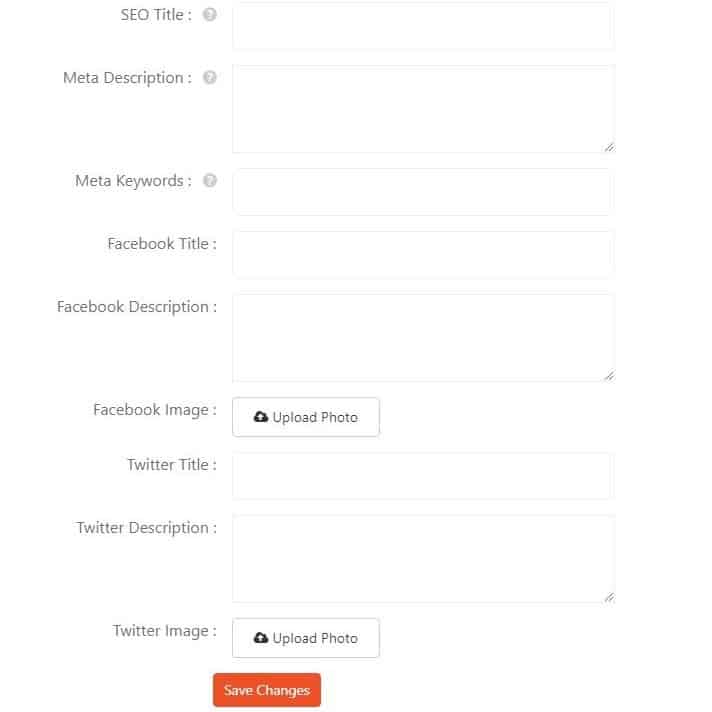The height and width of the screenshot is (712, 712).
Task: Click the Twitter Description label
Action: [x=147, y=528]
